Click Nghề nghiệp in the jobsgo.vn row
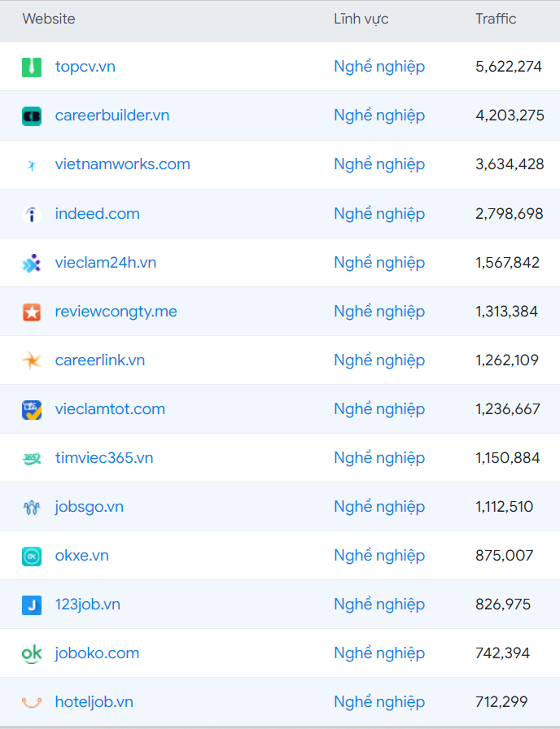Image resolution: width=560 pixels, height=729 pixels. tap(379, 507)
